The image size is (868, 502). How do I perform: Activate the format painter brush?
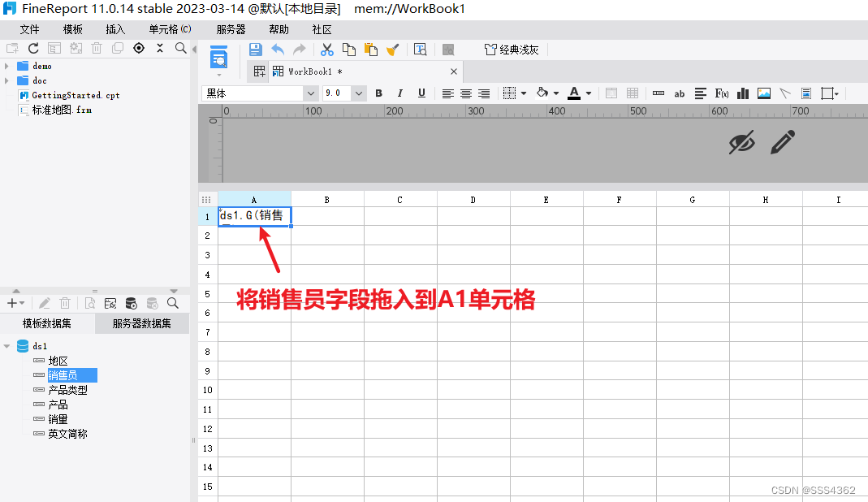[x=392, y=50]
